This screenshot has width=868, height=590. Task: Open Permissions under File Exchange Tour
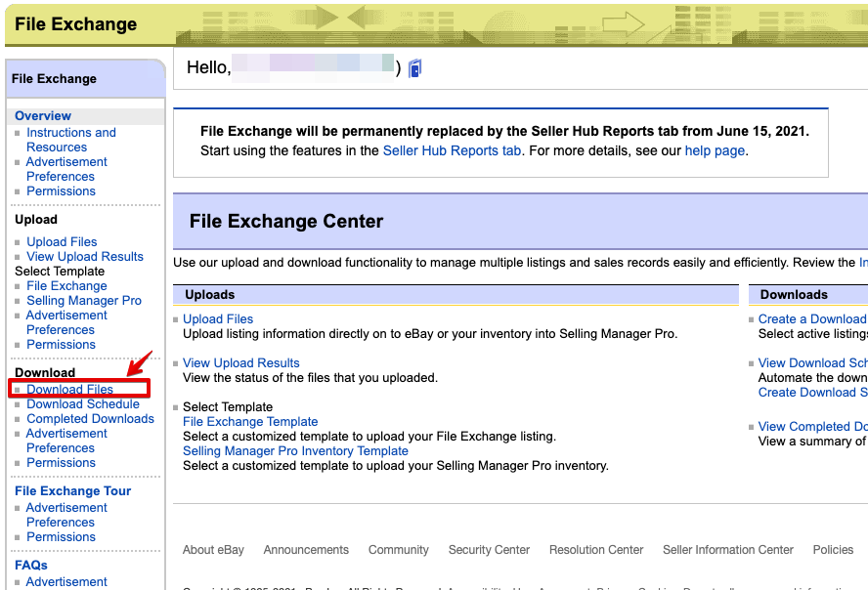(61, 537)
